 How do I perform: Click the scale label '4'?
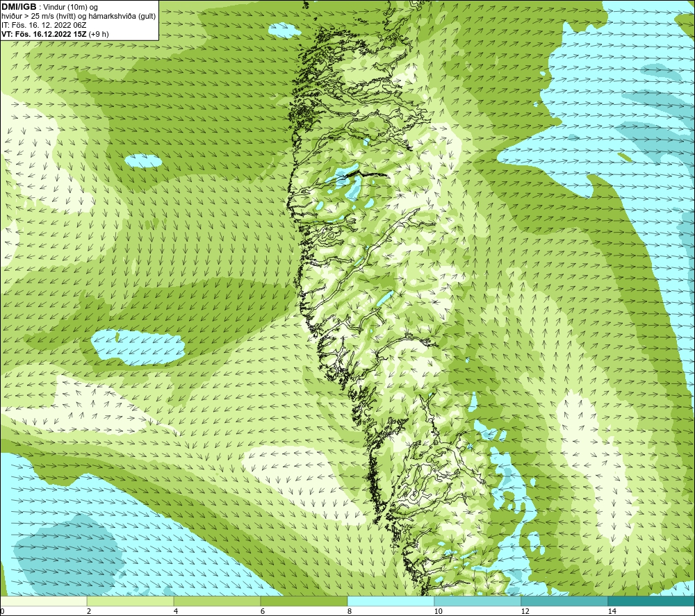point(176,611)
